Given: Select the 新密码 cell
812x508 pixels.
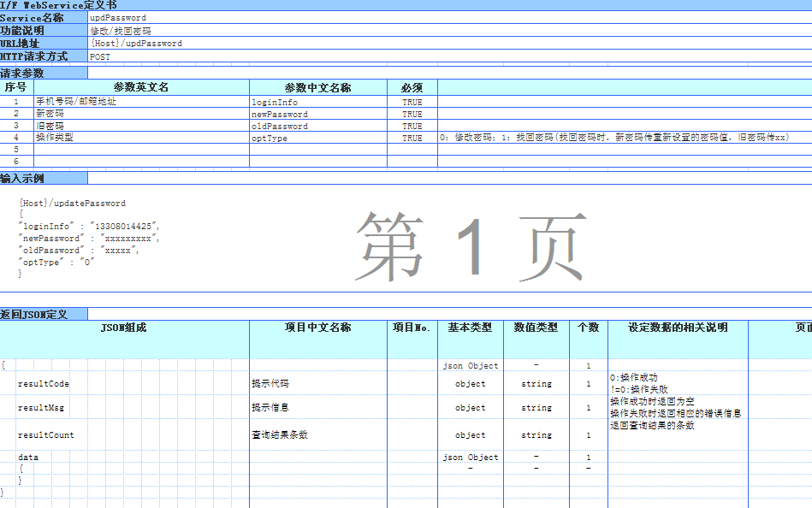Looking at the screenshot, I should 141,114.
